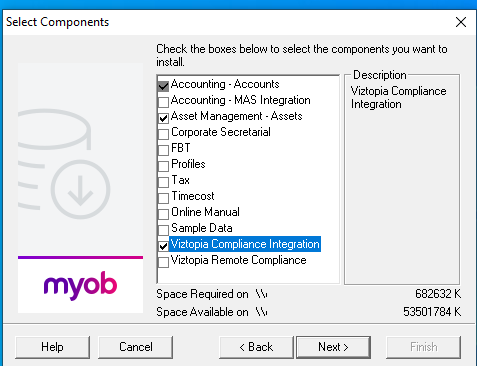Click the Help button
The height and width of the screenshot is (366, 477).
(52, 347)
